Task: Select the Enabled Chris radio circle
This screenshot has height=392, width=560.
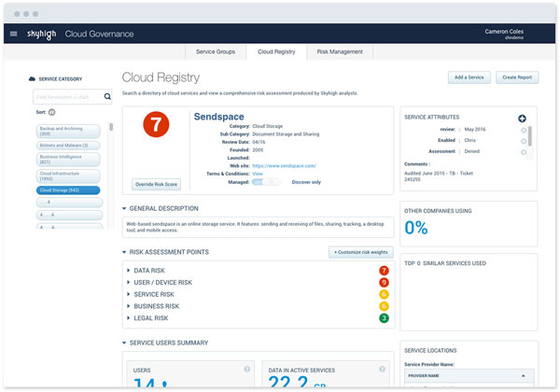Action: click(x=524, y=141)
